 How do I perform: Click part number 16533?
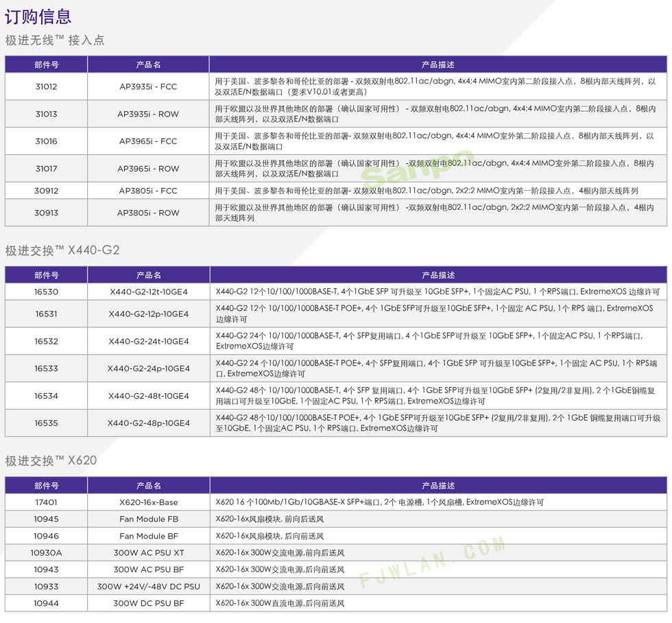pos(47,368)
